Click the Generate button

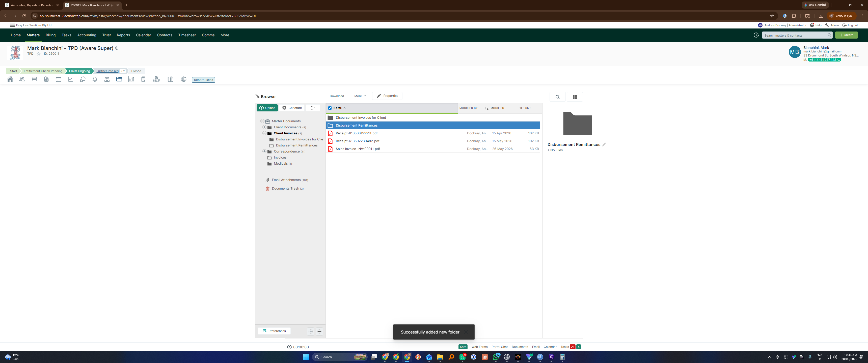(292, 108)
